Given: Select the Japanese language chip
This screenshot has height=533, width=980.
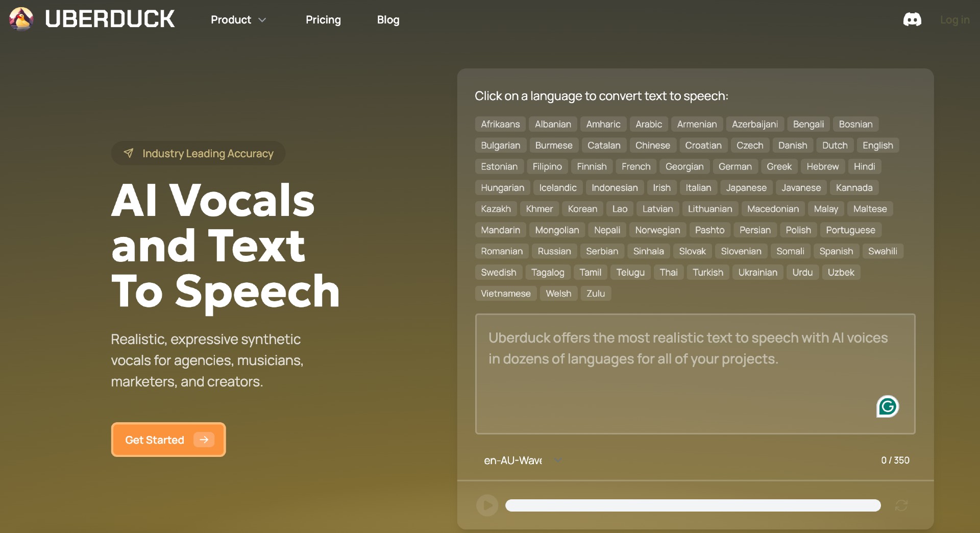Looking at the screenshot, I should [746, 188].
